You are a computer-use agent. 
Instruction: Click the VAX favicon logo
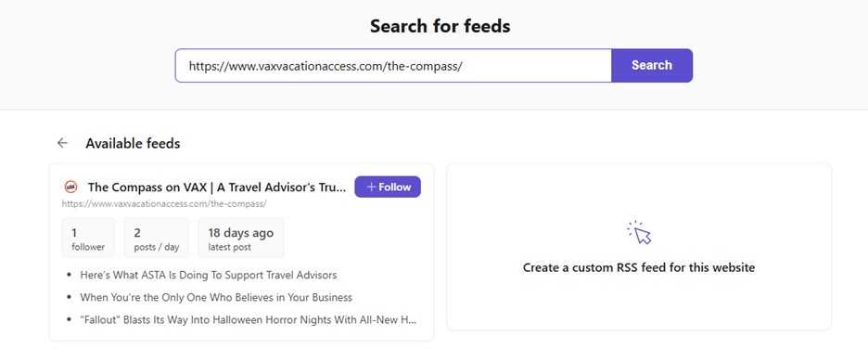70,187
